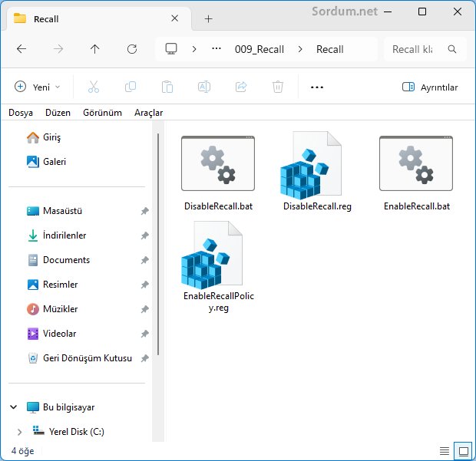The height and width of the screenshot is (461, 476).
Task: Click the Cut scissors icon in toolbar
Action: click(94, 87)
